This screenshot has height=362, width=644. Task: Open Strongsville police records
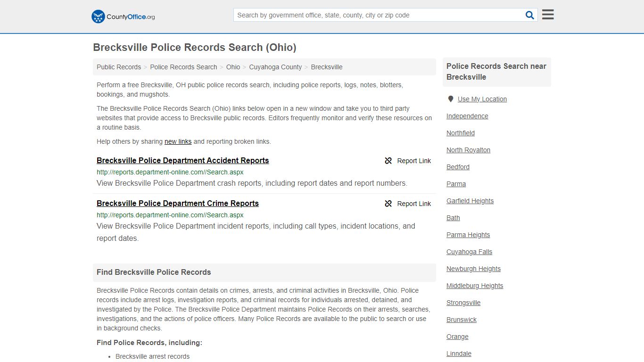coord(463,303)
